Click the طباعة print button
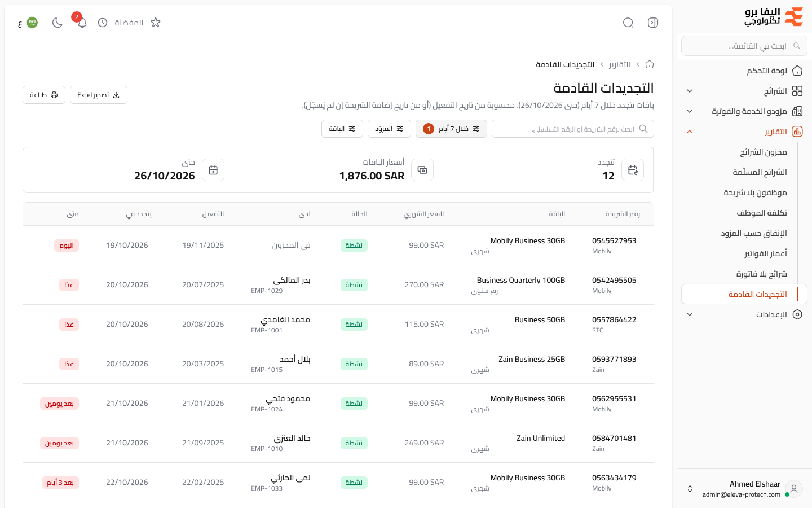Screen dimensions: 812x508 (44, 95)
